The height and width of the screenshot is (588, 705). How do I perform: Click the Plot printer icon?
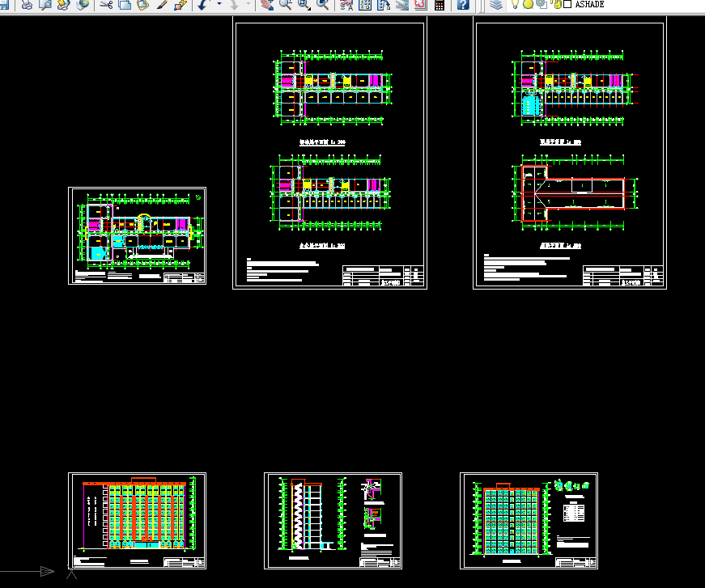pos(27,5)
